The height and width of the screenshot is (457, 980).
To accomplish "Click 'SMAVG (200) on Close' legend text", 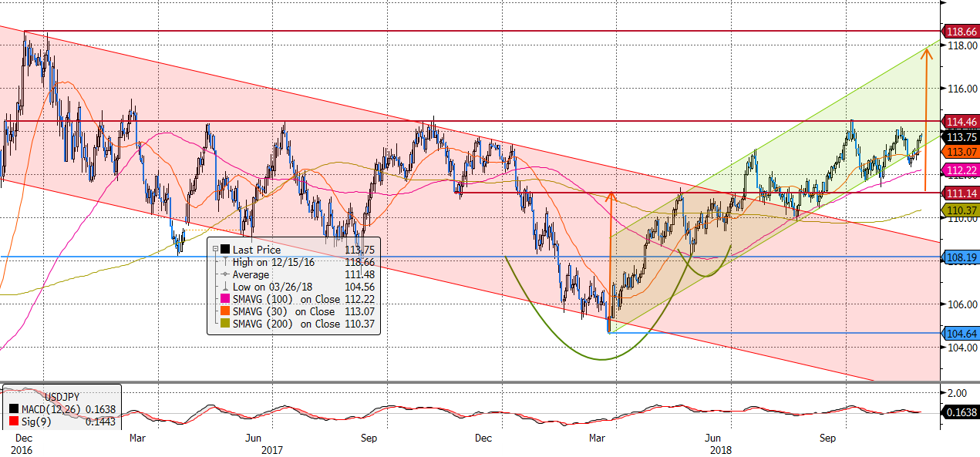I will tap(286, 324).
